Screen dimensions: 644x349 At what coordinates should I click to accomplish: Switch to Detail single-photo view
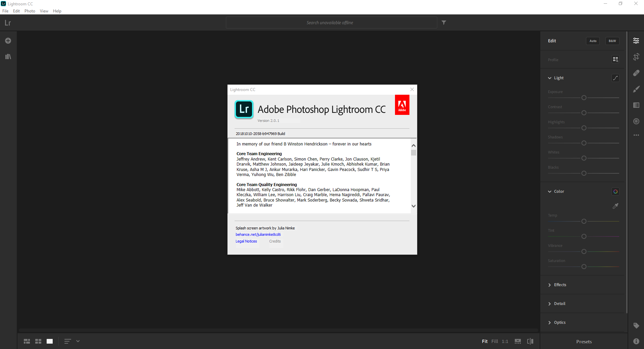pos(50,341)
